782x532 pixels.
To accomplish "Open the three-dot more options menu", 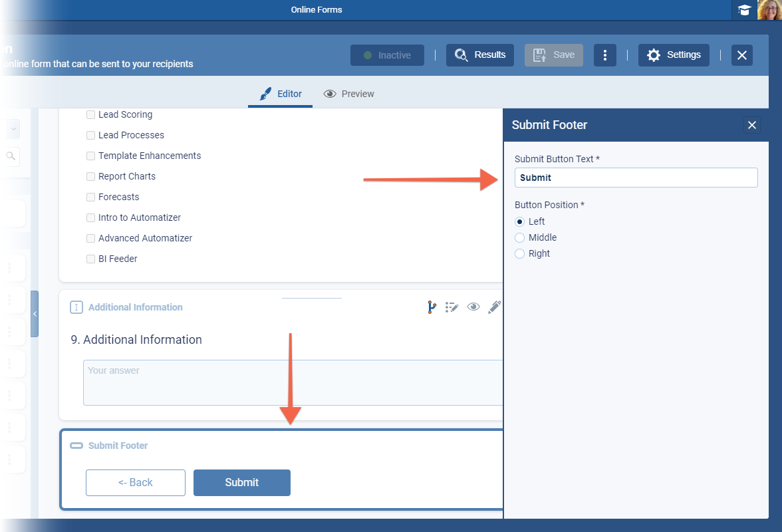I will (604, 55).
